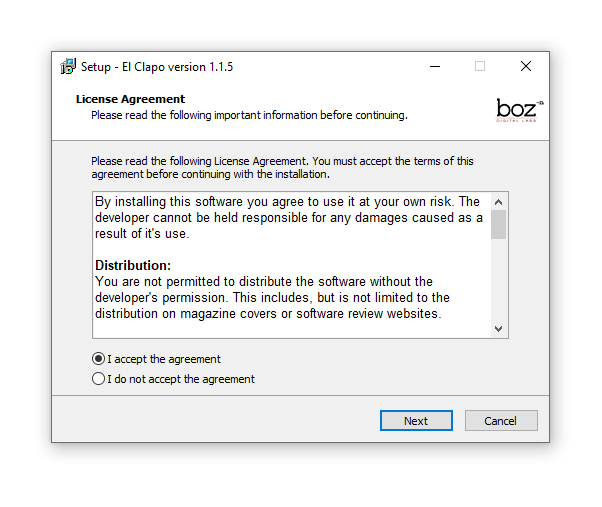Abort installation with the Cancel button

coord(501,421)
